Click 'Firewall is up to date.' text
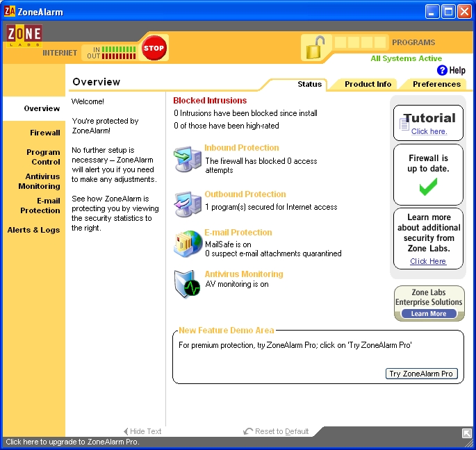This screenshot has width=476, height=450. click(428, 163)
